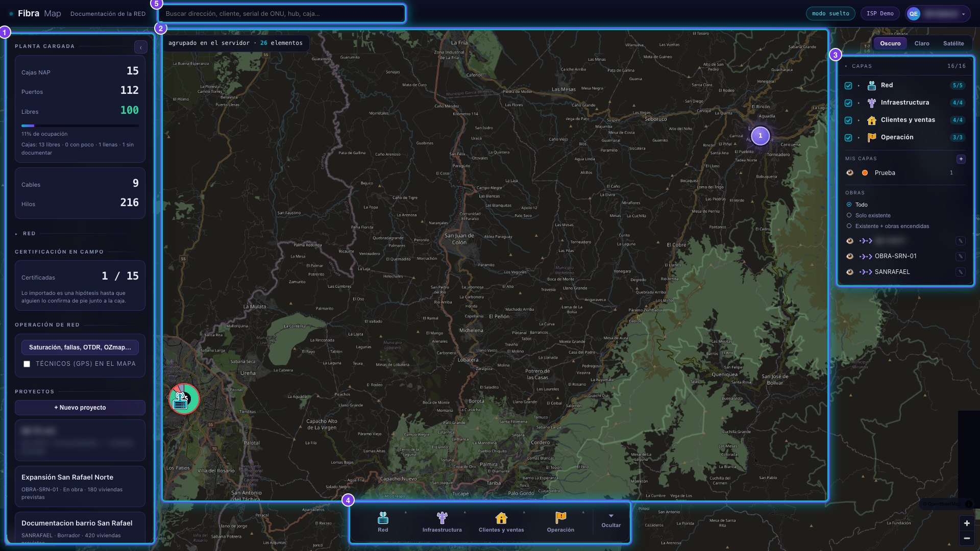The width and height of the screenshot is (980, 551).
Task: Click the Nuevo proyecto button
Action: tap(80, 408)
